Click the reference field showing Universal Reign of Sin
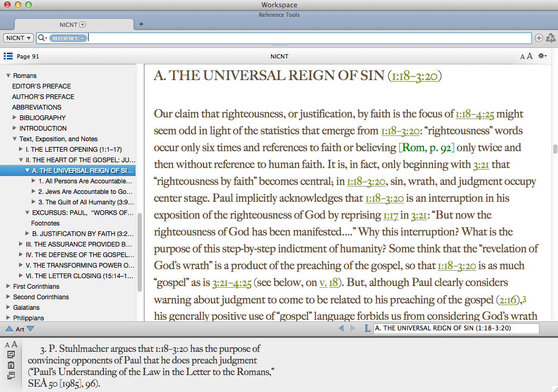The width and height of the screenshot is (558, 392). coord(456,328)
